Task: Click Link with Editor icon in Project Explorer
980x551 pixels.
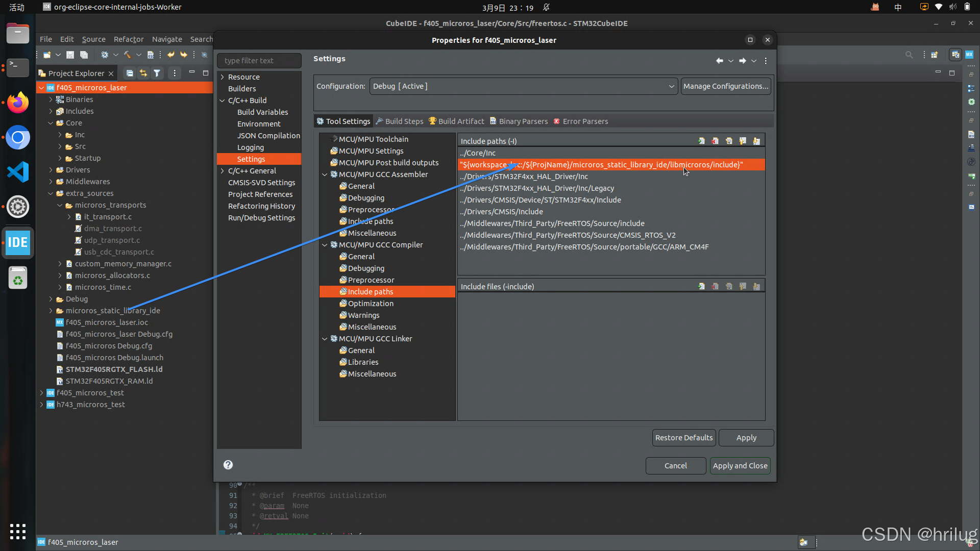Action: coord(143,73)
